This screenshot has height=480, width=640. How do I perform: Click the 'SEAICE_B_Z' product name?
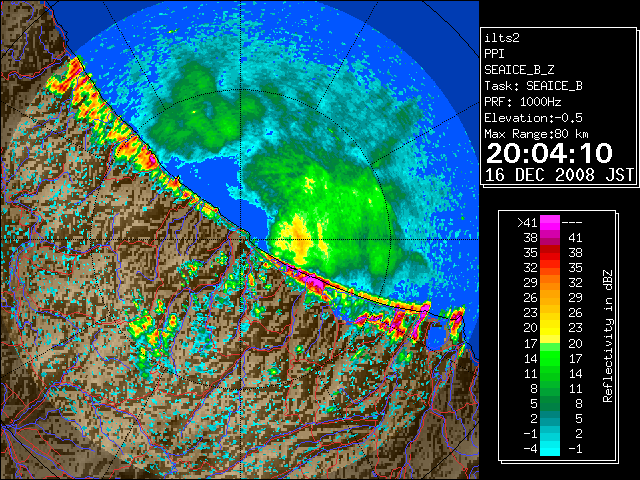tap(519, 70)
